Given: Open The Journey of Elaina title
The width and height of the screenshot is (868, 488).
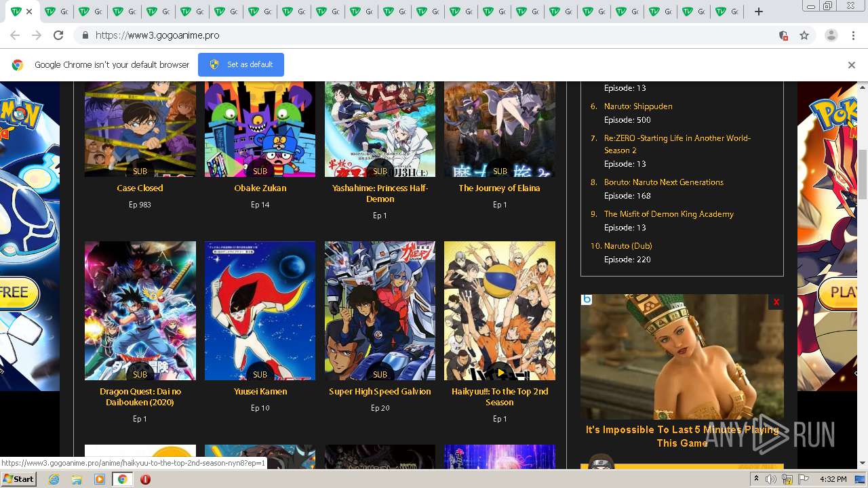Looking at the screenshot, I should tap(500, 188).
